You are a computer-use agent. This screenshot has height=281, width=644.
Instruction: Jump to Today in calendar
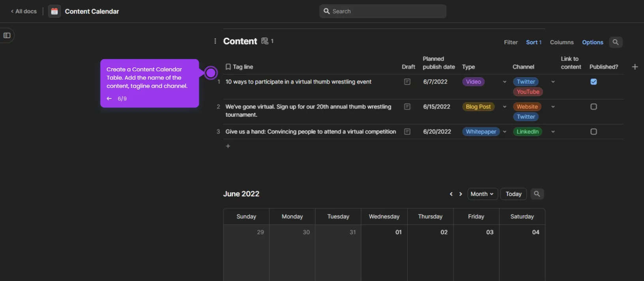tap(513, 194)
